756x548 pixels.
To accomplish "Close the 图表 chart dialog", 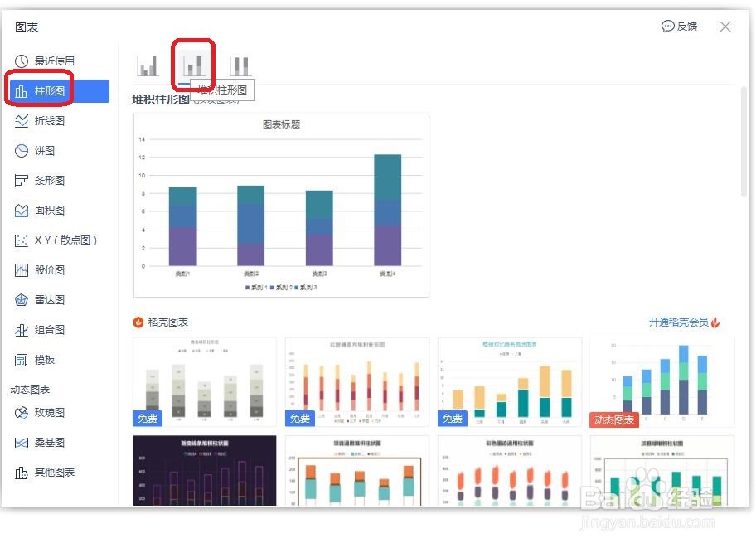I will pos(725,27).
